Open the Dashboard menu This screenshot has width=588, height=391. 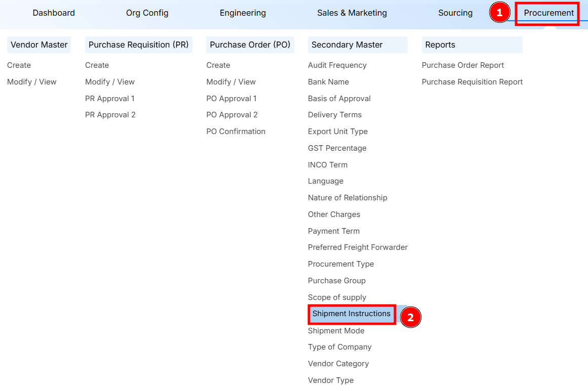pos(54,13)
